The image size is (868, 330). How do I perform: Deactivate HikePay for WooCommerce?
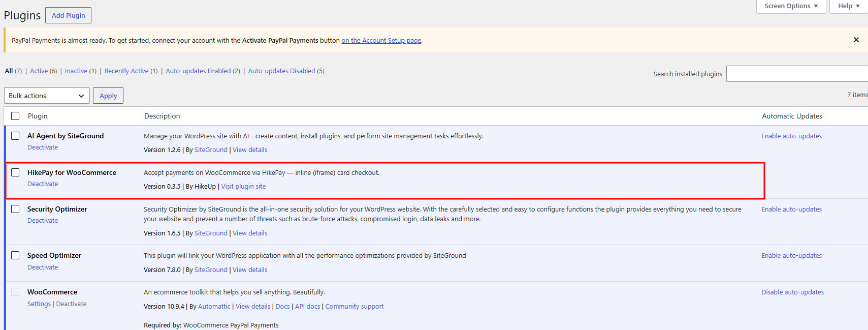click(43, 184)
